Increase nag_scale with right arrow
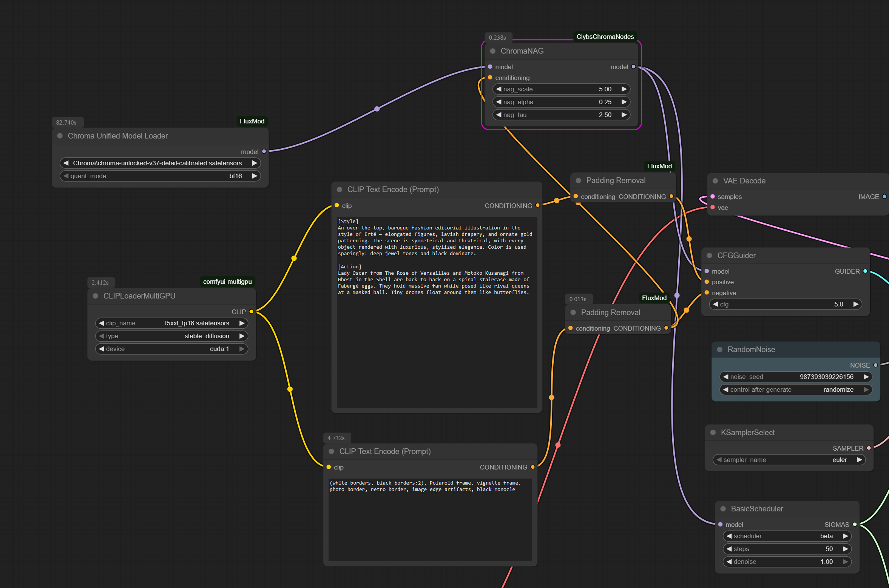This screenshot has height=588, width=889. tap(624, 89)
